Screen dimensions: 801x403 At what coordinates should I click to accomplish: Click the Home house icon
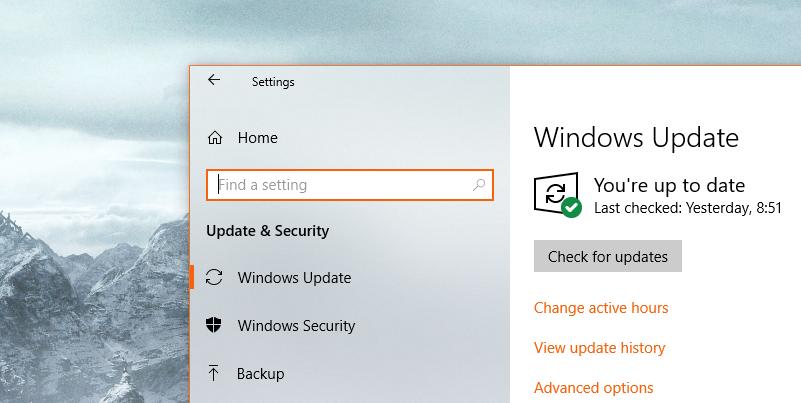(x=214, y=138)
